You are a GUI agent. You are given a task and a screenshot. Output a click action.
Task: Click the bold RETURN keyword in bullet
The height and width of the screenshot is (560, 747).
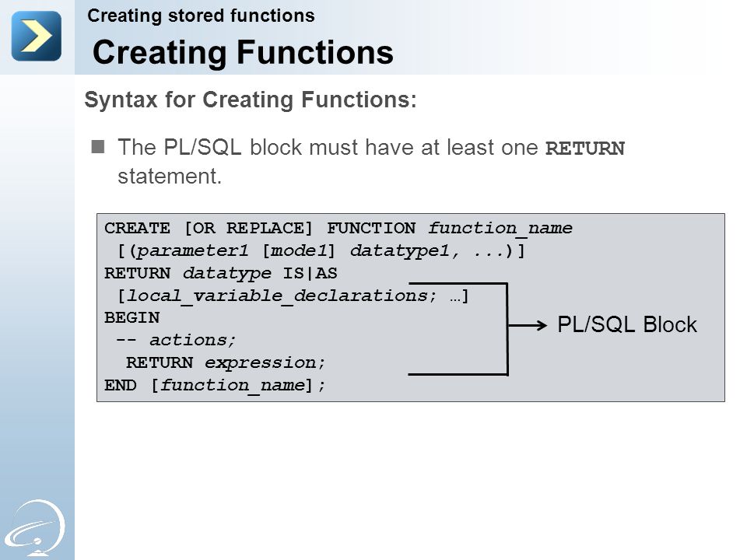point(585,148)
